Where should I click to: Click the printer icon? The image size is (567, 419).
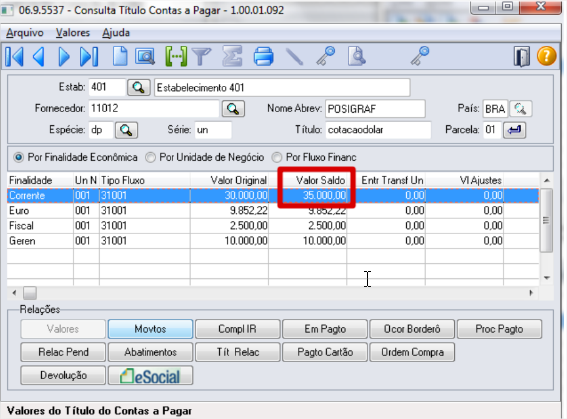pyautogui.click(x=263, y=56)
